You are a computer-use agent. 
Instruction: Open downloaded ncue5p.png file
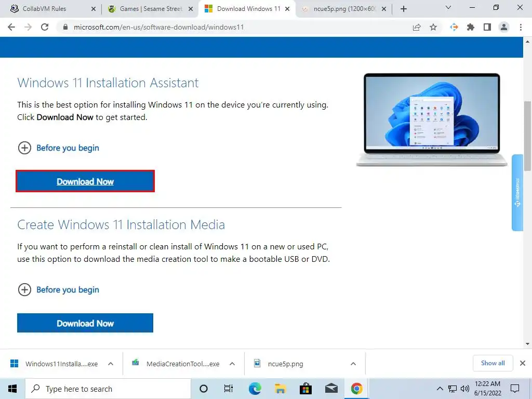[278, 364]
